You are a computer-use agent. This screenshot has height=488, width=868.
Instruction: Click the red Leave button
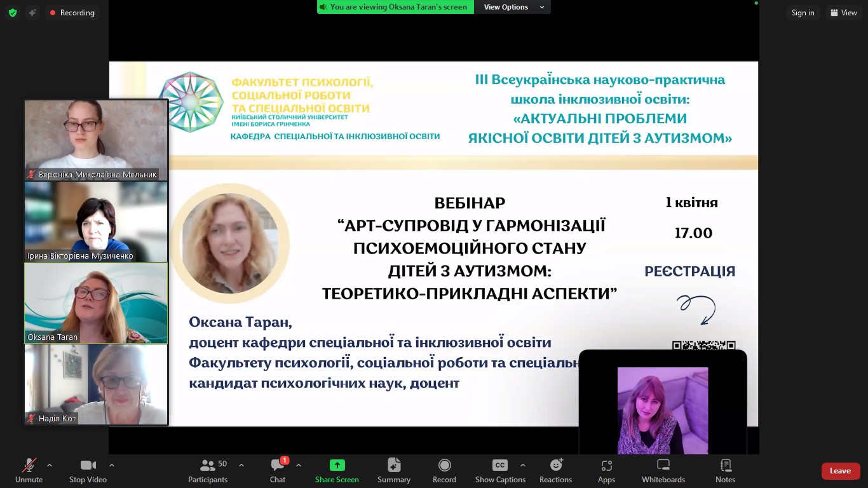click(x=840, y=471)
